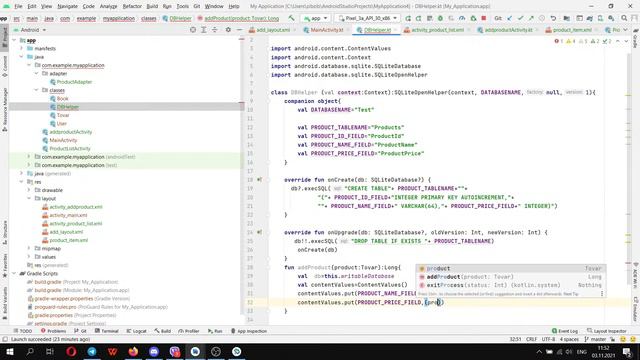The width and height of the screenshot is (640, 360).
Task: Open Project panel settings gear
Action: [x=228, y=30]
